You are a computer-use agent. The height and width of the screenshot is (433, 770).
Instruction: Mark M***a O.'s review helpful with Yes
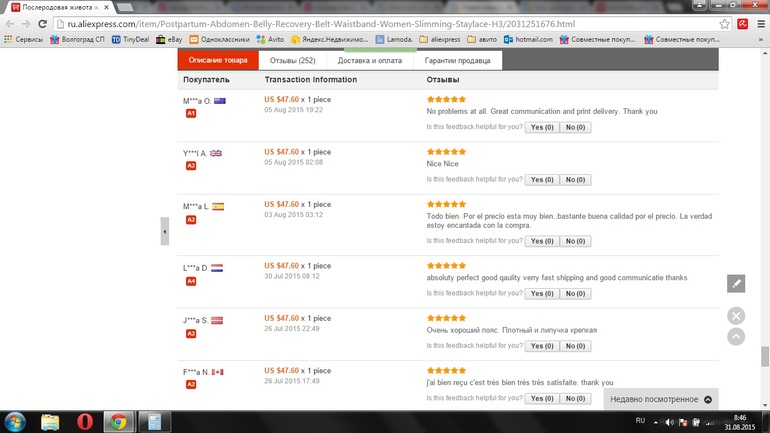pyautogui.click(x=542, y=127)
